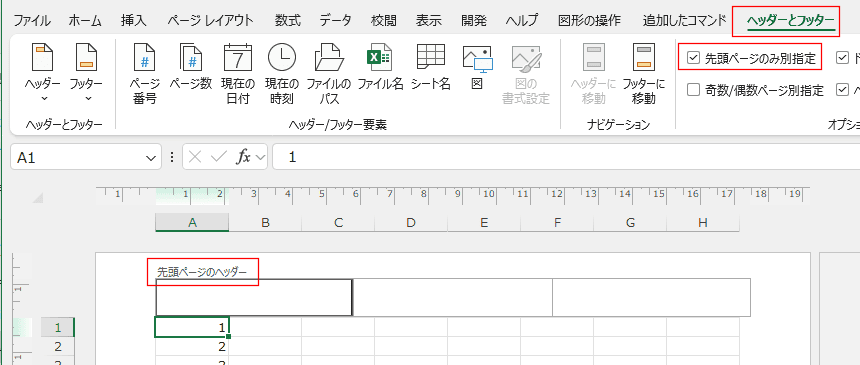Image resolution: width=860 pixels, height=365 pixels.
Task: Go to footer (フッターに移動) button
Action: 644,74
